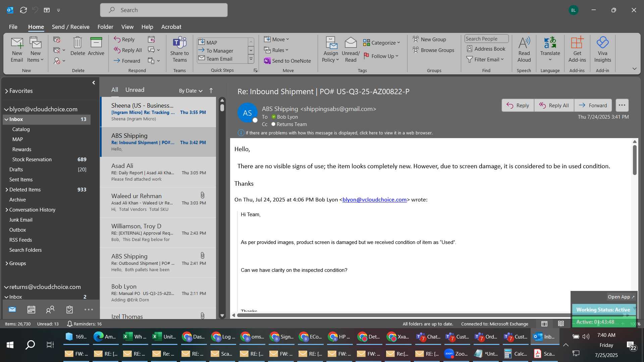This screenshot has height=362, width=644.
Task: Open the View tab
Action: 127,27
